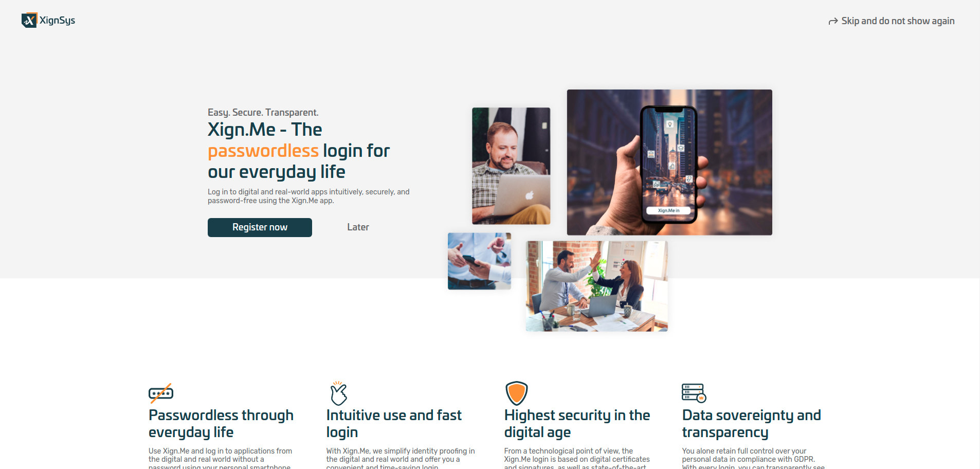Open the handshake-with-phone photo
This screenshot has height=469, width=980.
(x=479, y=261)
